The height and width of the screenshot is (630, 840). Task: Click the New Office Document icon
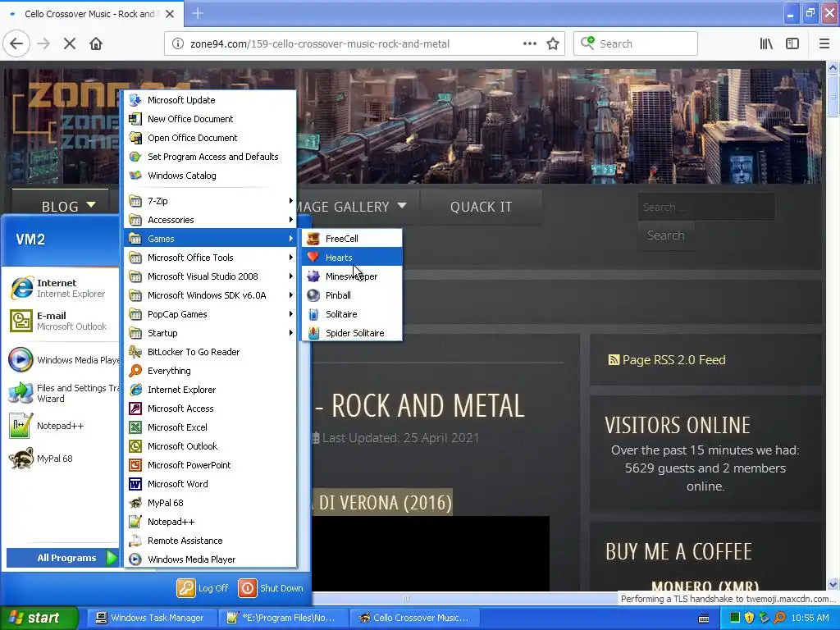135,119
